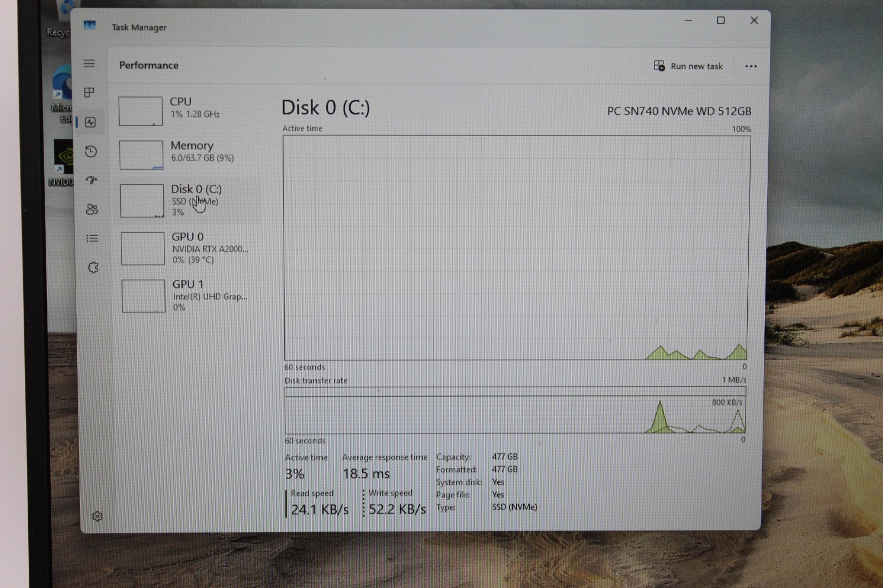The image size is (883, 588).
Task: Click the Performance page title
Action: 149,65
